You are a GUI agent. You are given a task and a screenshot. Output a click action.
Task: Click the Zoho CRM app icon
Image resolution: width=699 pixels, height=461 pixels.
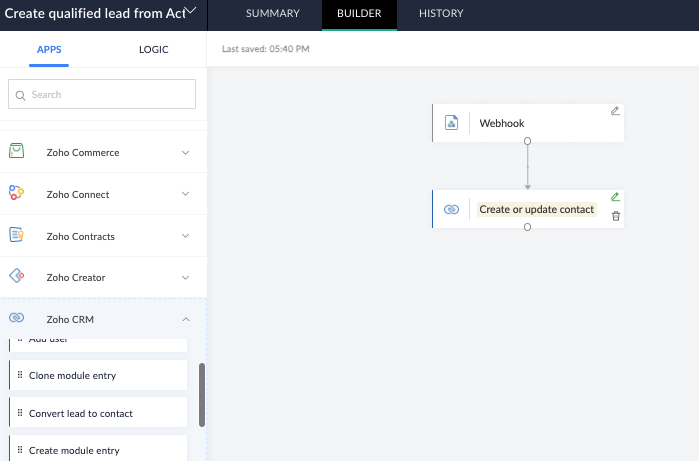pyautogui.click(x=16, y=317)
